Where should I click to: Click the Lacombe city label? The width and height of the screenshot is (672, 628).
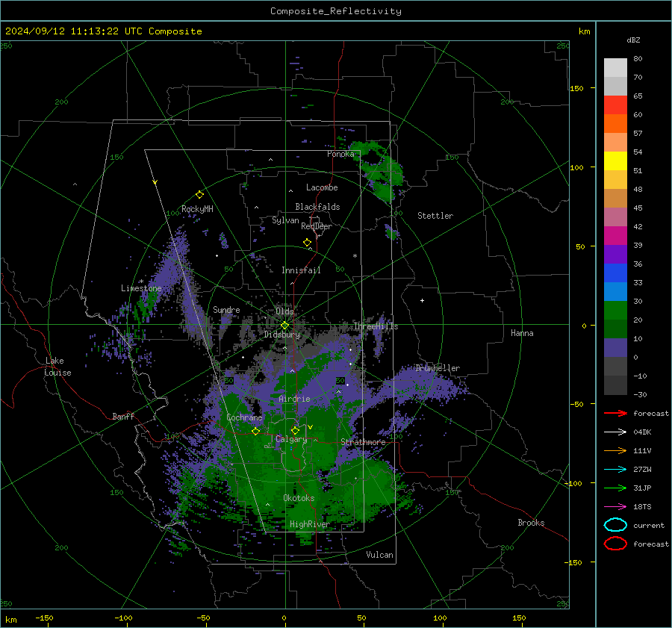(322, 187)
